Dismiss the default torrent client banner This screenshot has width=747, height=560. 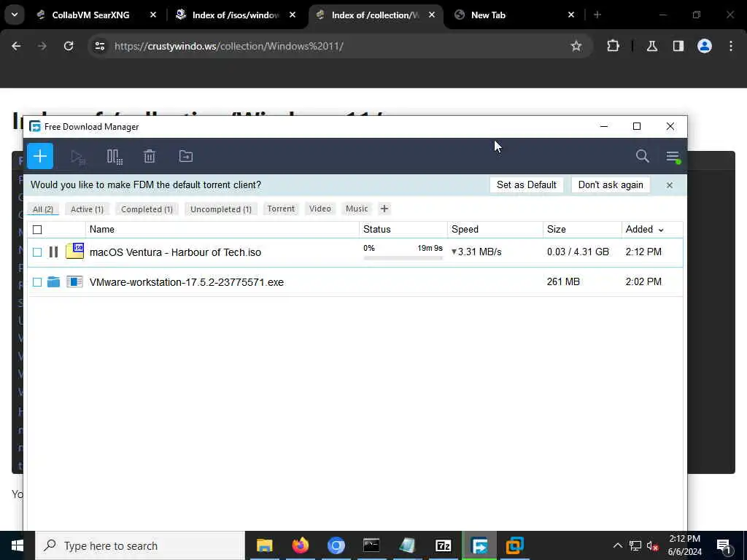pyautogui.click(x=670, y=185)
